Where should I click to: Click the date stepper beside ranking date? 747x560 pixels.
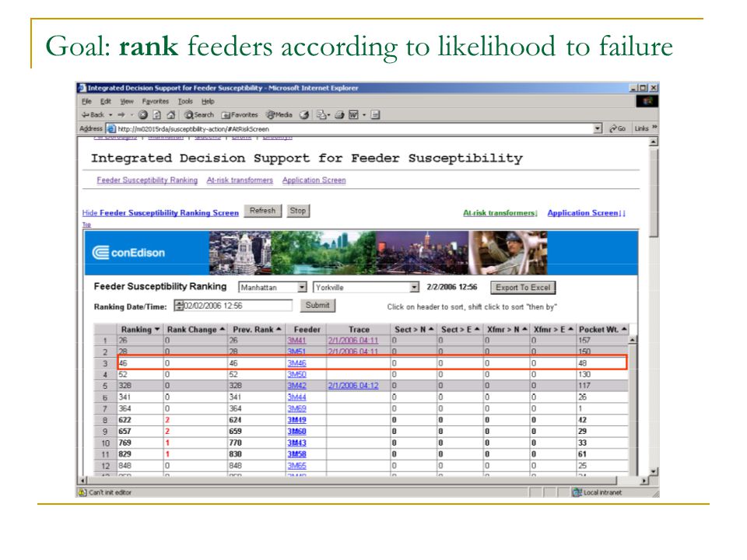[x=179, y=305]
